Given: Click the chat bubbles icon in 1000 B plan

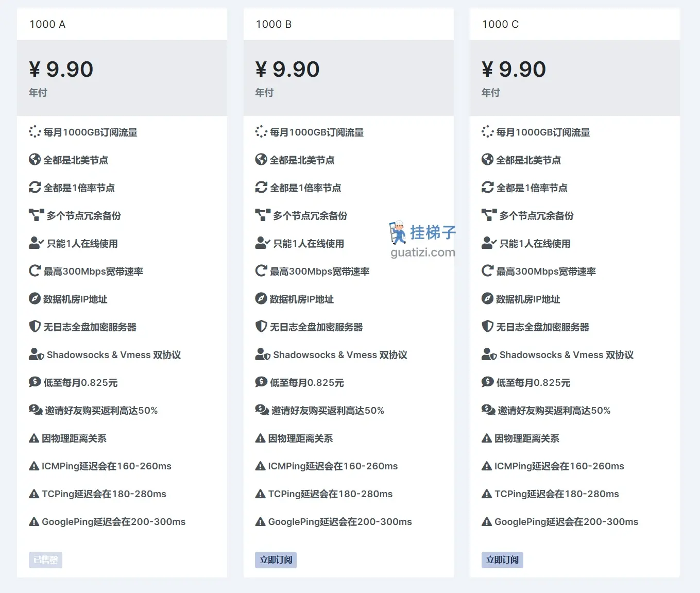Looking at the screenshot, I should click(x=262, y=410).
